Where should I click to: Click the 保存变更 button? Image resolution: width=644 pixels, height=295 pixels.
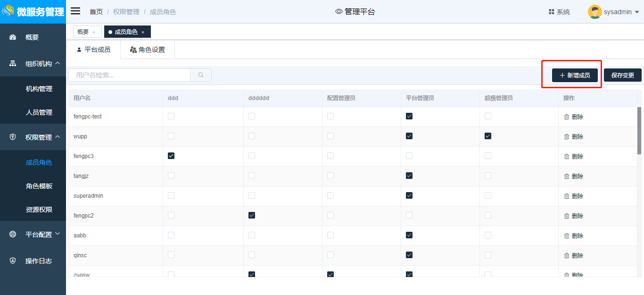coord(622,75)
